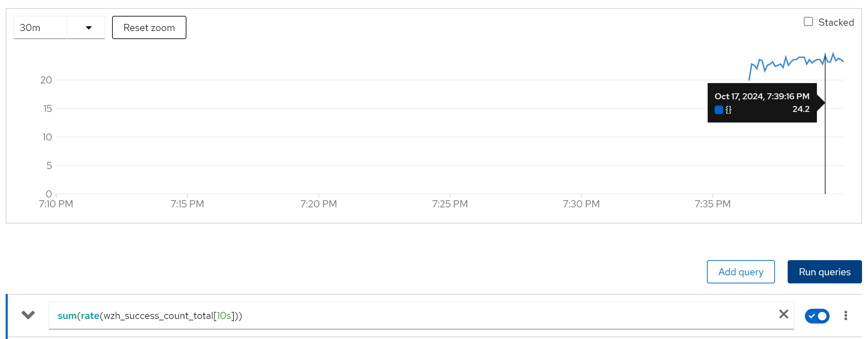The width and height of the screenshot is (868, 339).
Task: Click the 7:20 PM tick label
Action: [319, 204]
